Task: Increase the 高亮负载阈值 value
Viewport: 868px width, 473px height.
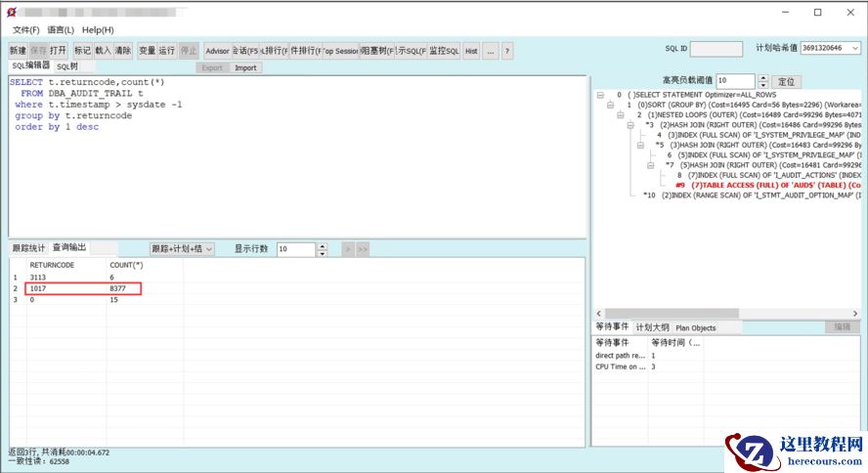Action: click(763, 78)
